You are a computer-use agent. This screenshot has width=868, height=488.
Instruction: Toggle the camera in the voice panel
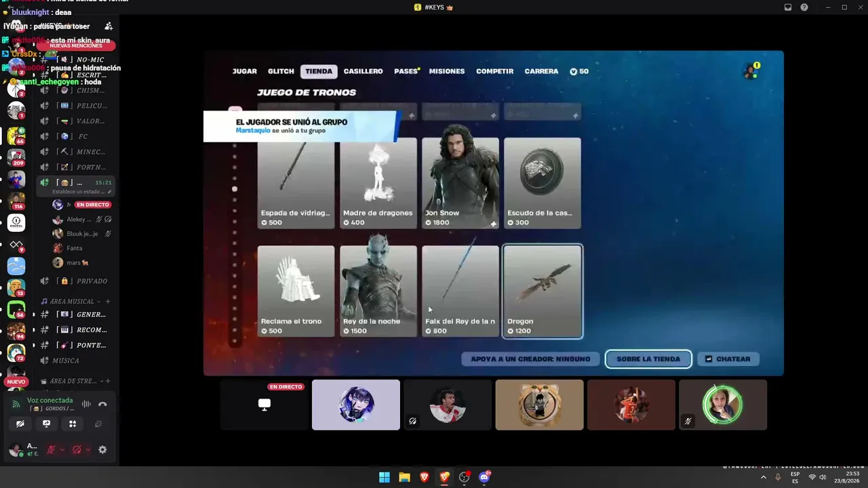(x=20, y=424)
